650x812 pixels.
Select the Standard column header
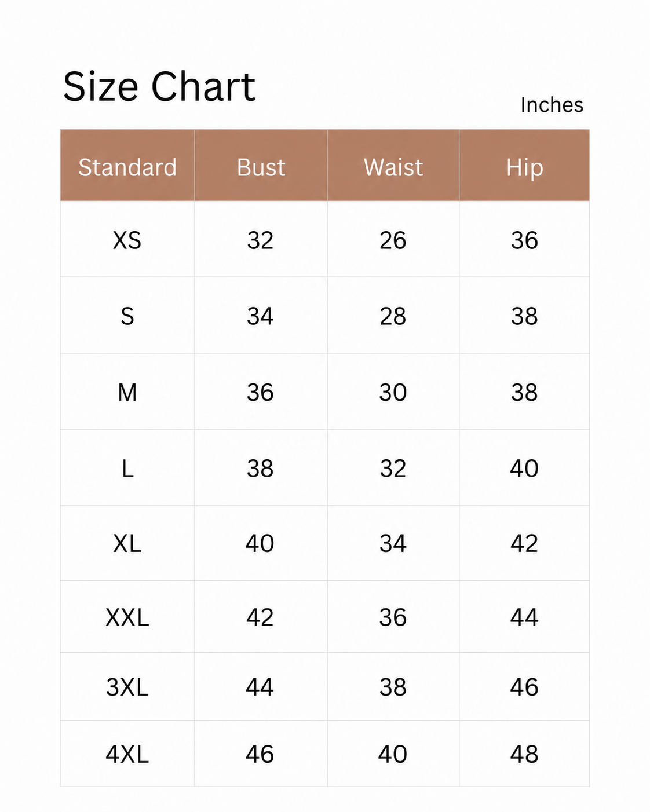pos(127,167)
